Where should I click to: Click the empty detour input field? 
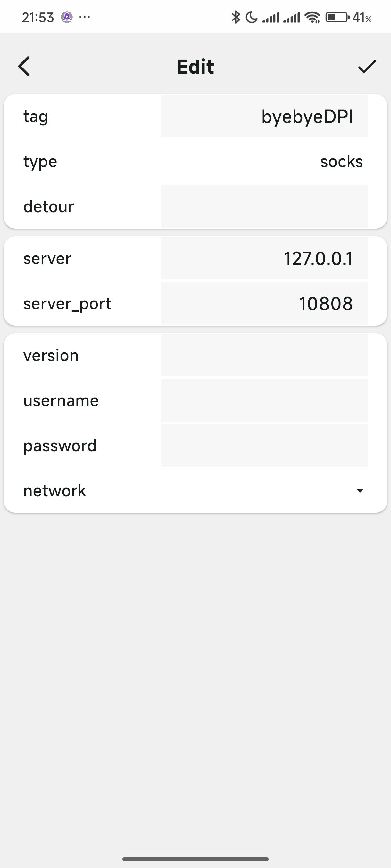264,206
